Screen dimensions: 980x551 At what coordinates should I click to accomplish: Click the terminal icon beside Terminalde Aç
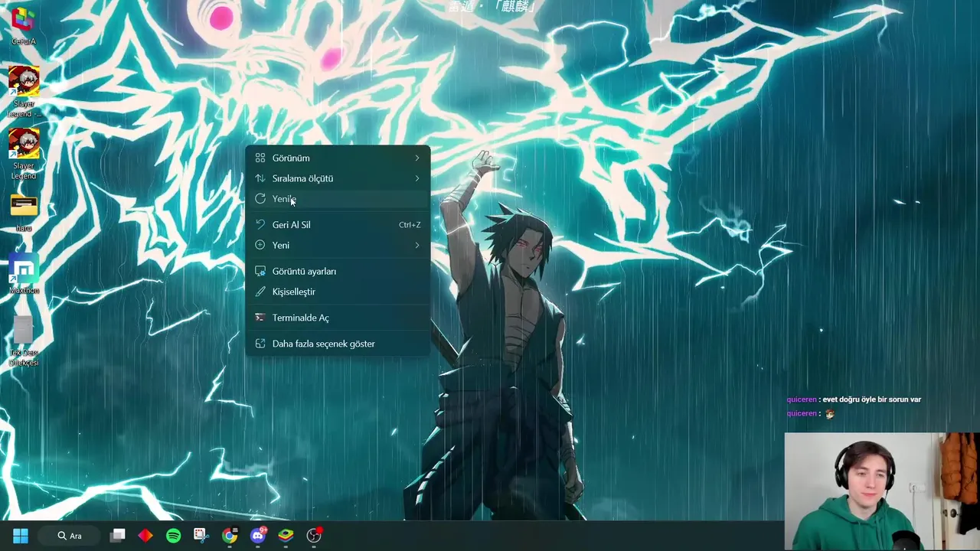click(x=260, y=318)
